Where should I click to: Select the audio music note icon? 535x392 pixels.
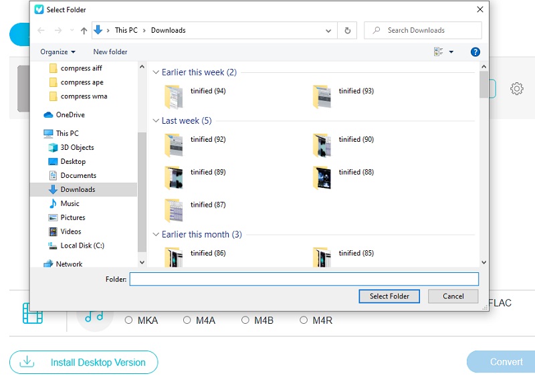pos(94,316)
